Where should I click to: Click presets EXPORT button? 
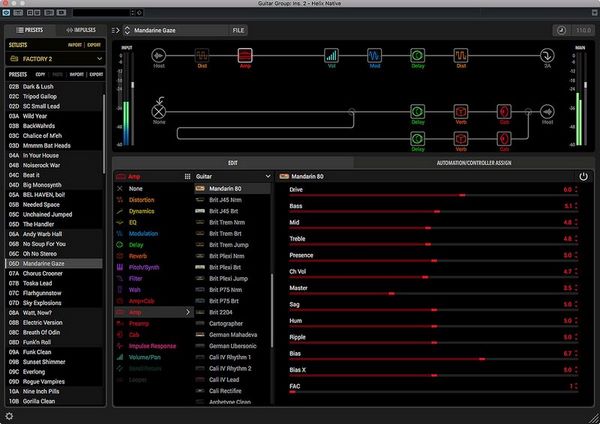coord(96,74)
